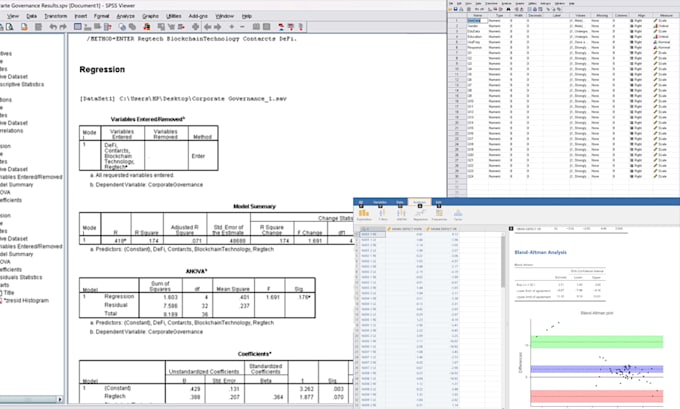Click the 'Variables Entered/Removed' table title
This screenshot has height=409, width=680.
(x=148, y=119)
